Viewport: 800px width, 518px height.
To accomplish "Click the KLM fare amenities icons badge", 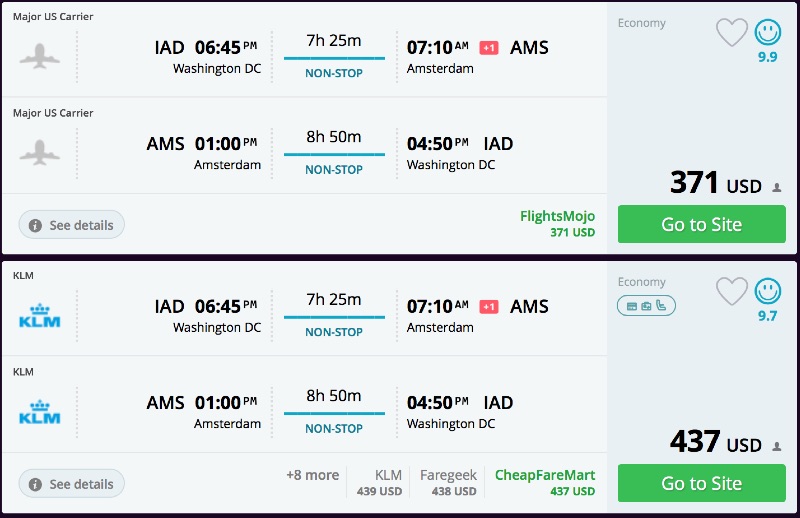I will click(646, 305).
